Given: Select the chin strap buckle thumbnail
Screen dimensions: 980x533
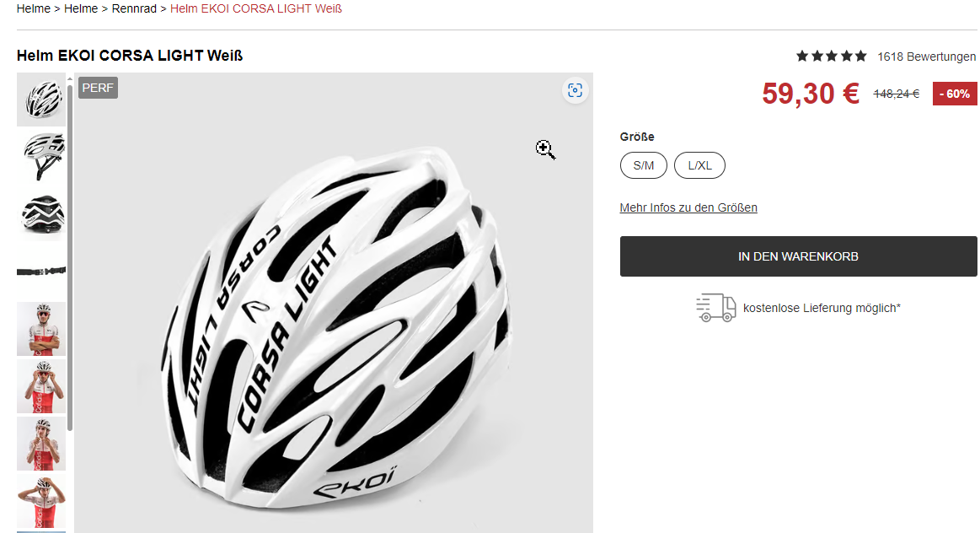Looking at the screenshot, I should pyautogui.click(x=41, y=272).
